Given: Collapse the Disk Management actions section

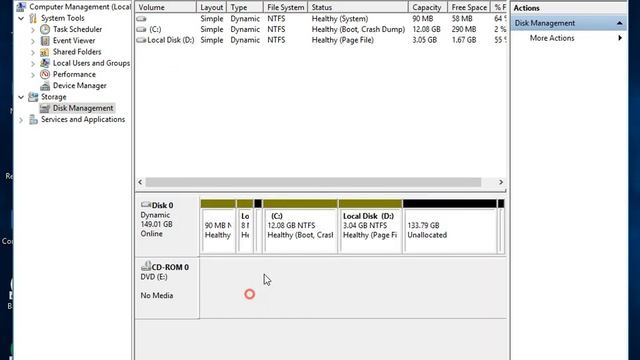Looking at the screenshot, I should coord(620,23).
